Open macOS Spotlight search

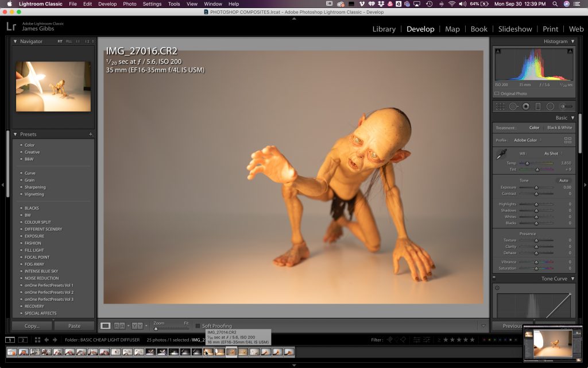pyautogui.click(x=555, y=4)
